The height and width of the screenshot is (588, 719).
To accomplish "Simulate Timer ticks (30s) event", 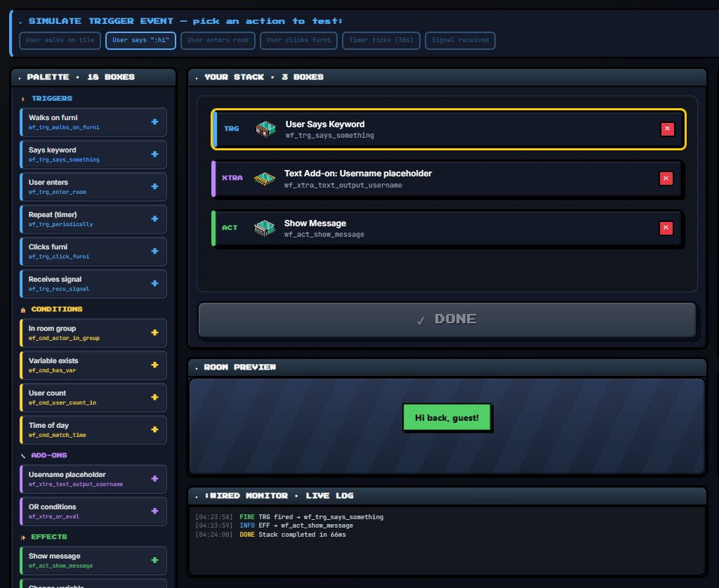I will coord(381,40).
